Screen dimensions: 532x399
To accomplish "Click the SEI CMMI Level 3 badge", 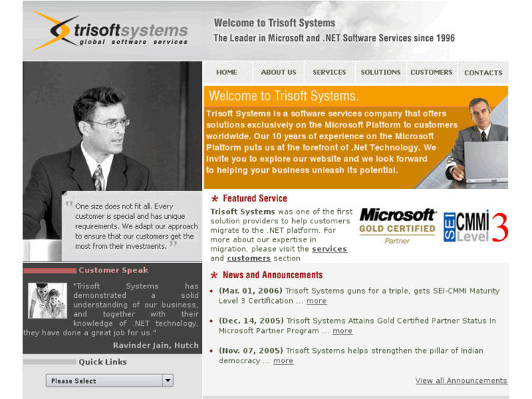I will click(x=476, y=226).
